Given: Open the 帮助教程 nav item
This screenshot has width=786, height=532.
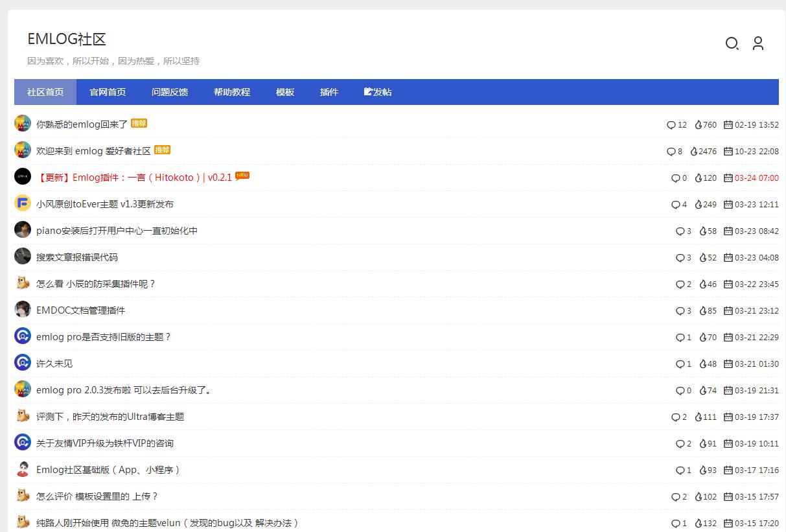Looking at the screenshot, I should pos(232,92).
